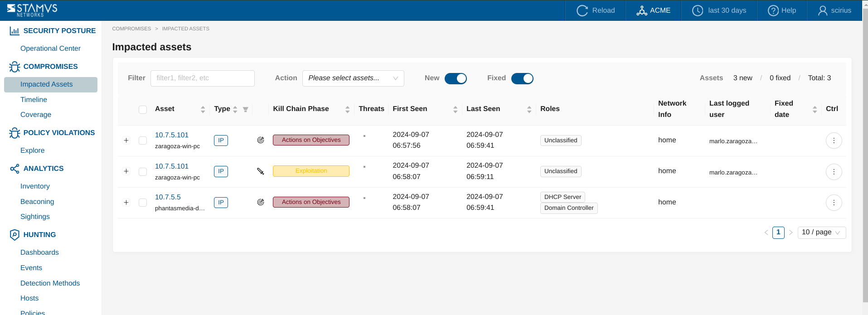
Task: Open the Help menu icon
Action: (773, 10)
